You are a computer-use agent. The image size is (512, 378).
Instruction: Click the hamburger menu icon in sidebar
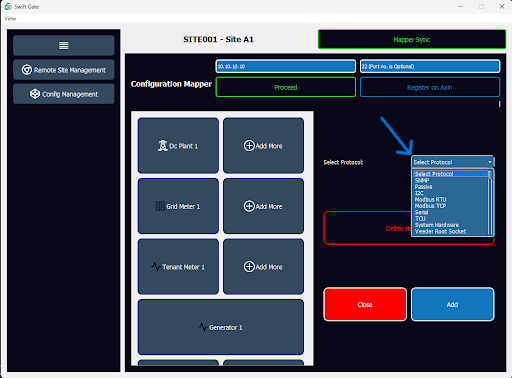pos(63,45)
